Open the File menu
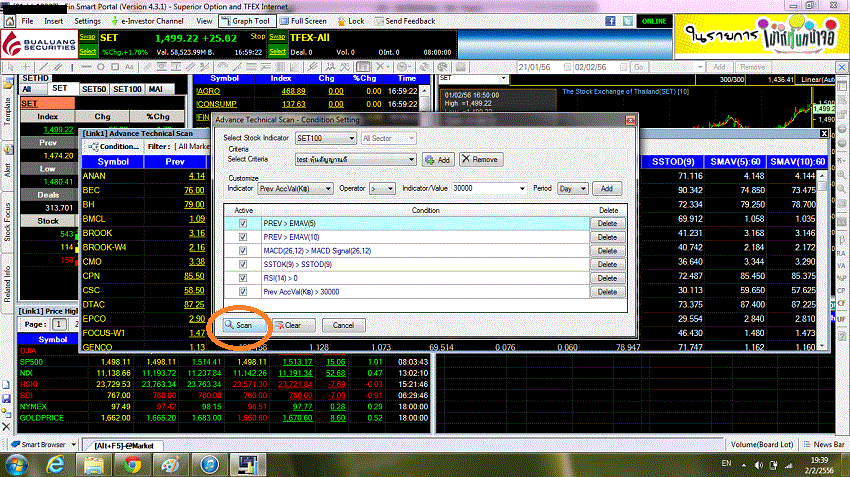Image resolution: width=850 pixels, height=477 pixels. 27,21
